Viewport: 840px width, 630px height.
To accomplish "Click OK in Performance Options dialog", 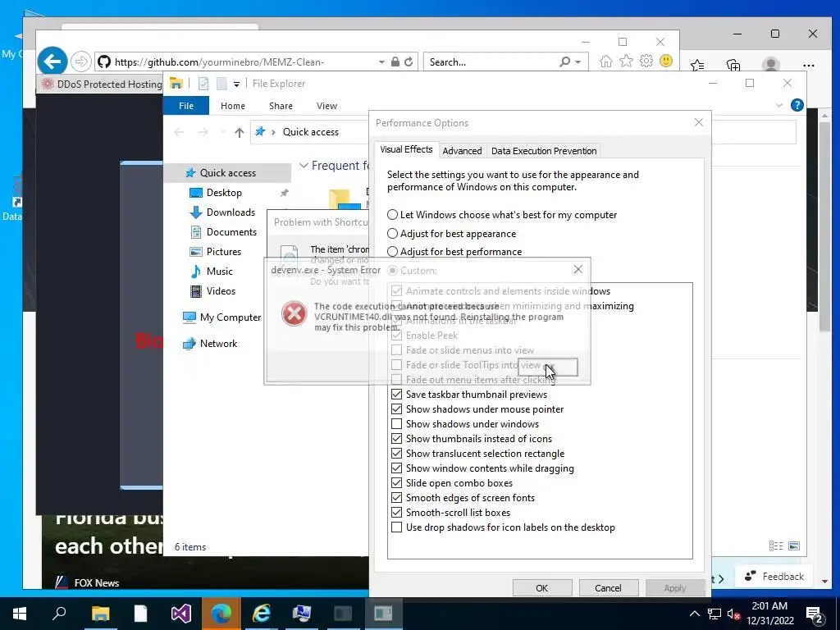I will click(542, 588).
